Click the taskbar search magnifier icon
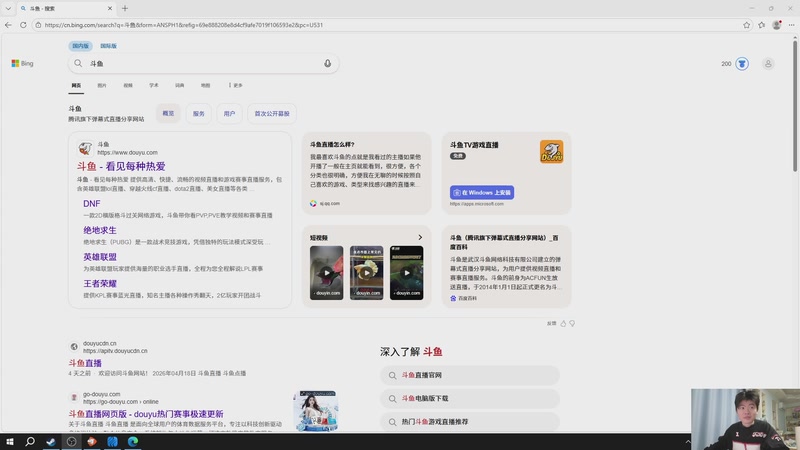Screen dimensions: 800x450 (30, 441)
